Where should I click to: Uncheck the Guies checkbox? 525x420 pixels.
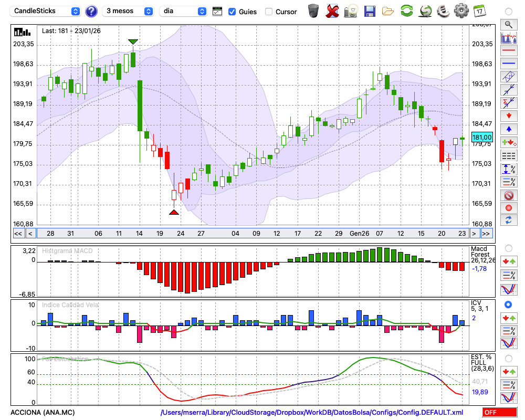point(232,12)
